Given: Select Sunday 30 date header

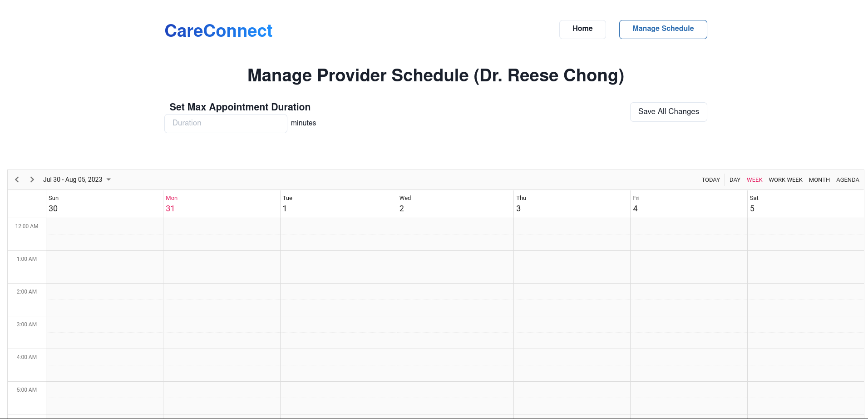Looking at the screenshot, I should [53, 209].
